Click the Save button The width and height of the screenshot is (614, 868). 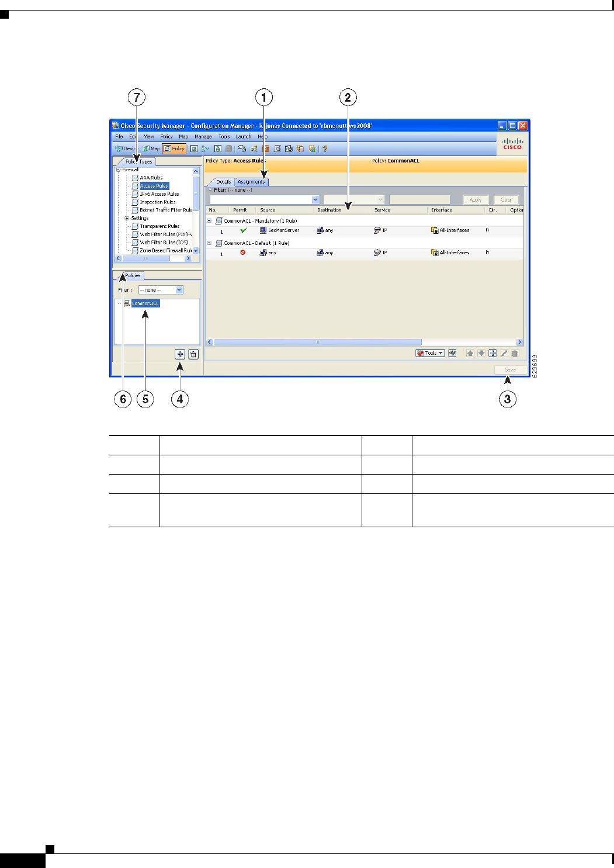pyautogui.click(x=510, y=370)
